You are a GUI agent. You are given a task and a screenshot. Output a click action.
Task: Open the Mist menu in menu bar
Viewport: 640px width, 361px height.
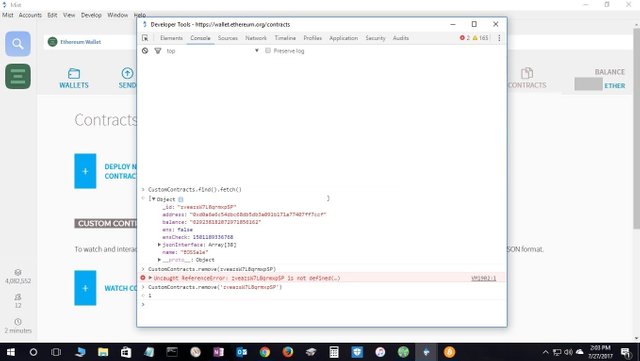[8, 15]
